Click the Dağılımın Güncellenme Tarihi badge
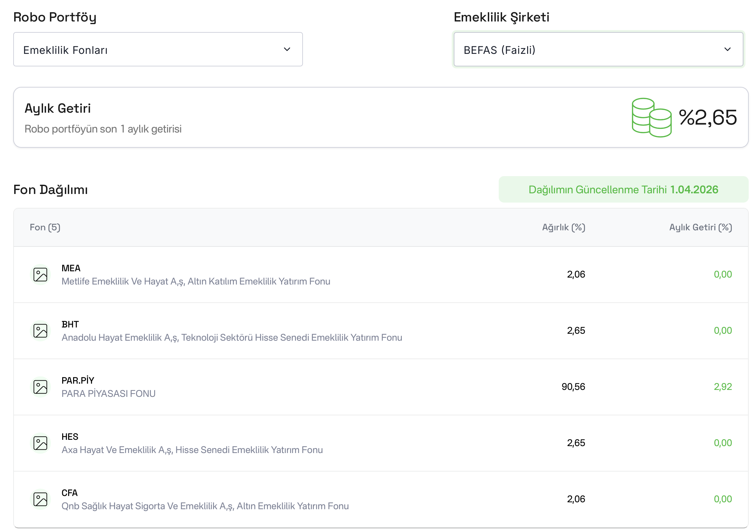 (x=623, y=190)
